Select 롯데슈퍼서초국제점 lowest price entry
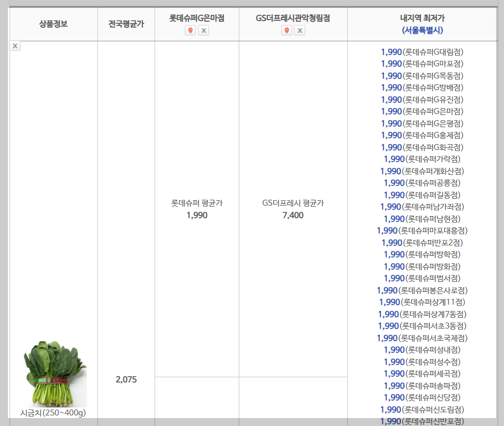The width and height of the screenshot is (504, 426). click(422, 338)
